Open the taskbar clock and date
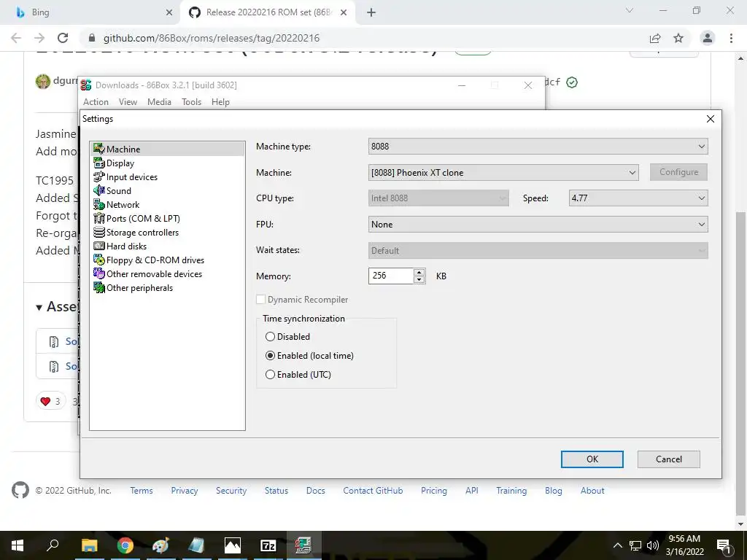Viewport: 747px width, 560px height. tap(684, 545)
